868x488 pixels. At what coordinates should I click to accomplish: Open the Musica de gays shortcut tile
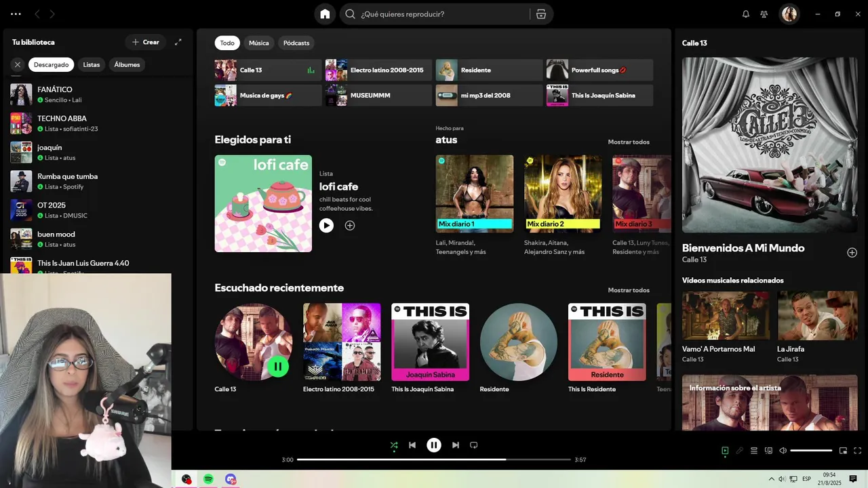click(x=268, y=96)
